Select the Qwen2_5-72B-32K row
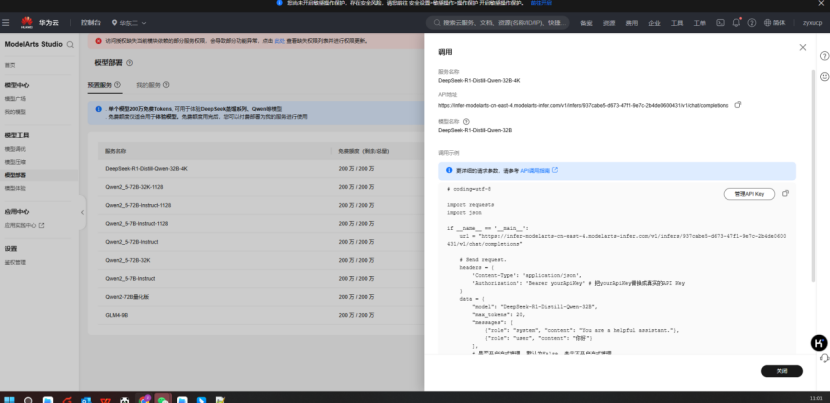Image resolution: width=830 pixels, height=403 pixels. coord(261,260)
